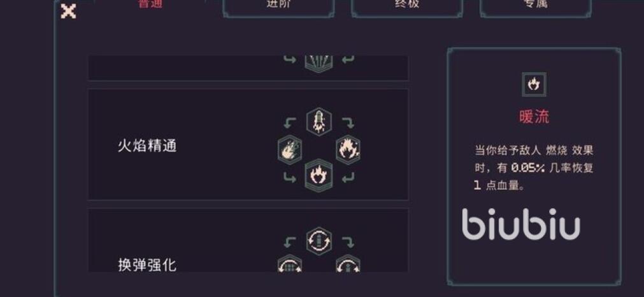Click the 暖流 title in the details panel

[534, 117]
